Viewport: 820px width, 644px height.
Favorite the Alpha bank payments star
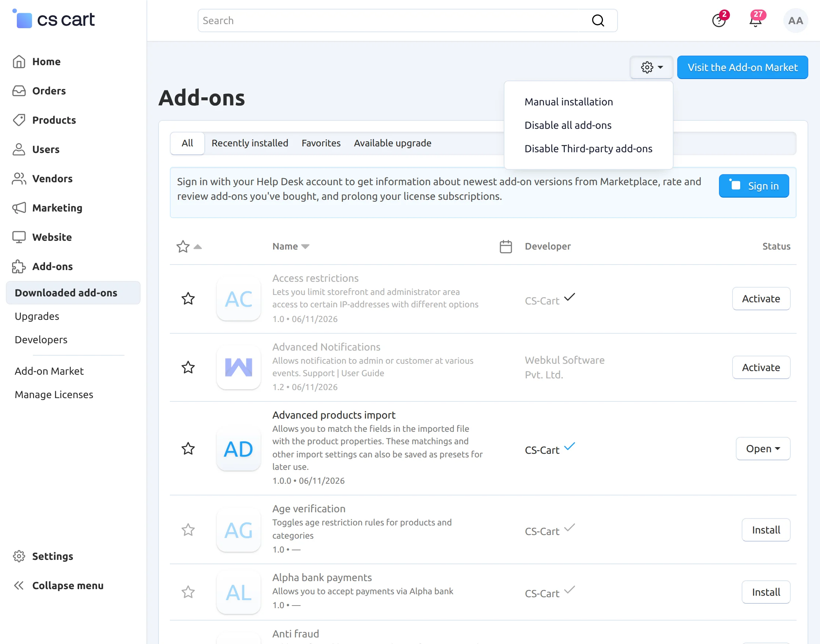188,592
